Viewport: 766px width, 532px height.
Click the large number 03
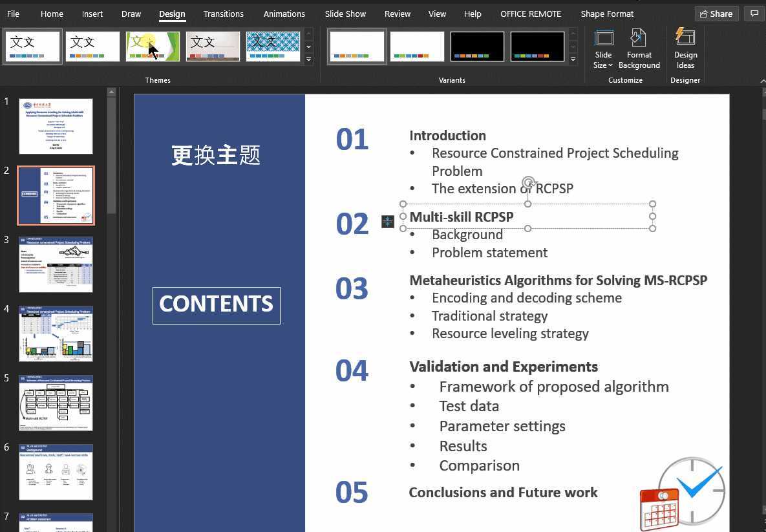pos(352,289)
